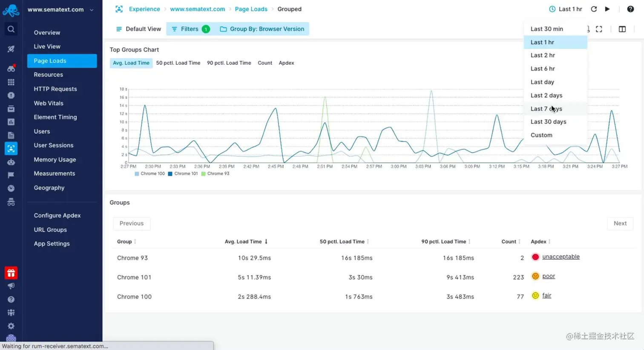Open the binoculars icon with red dot
The height and width of the screenshot is (350, 644).
11,68
